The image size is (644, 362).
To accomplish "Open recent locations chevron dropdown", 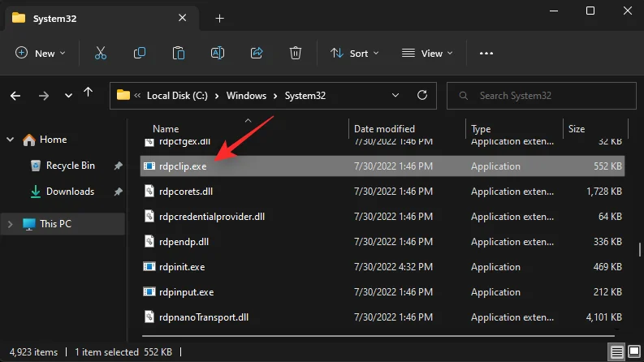I will point(68,96).
